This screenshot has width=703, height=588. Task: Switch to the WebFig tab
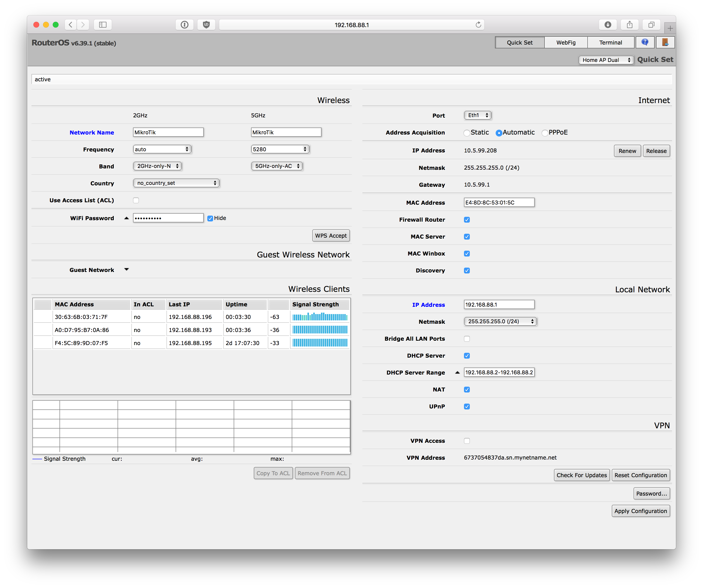566,43
